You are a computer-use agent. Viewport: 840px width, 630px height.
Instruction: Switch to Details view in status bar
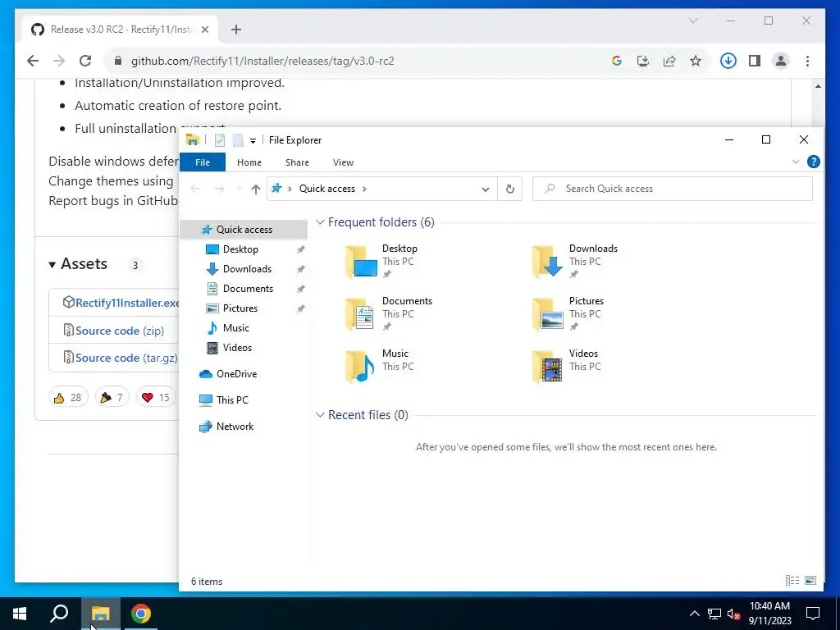(792, 580)
